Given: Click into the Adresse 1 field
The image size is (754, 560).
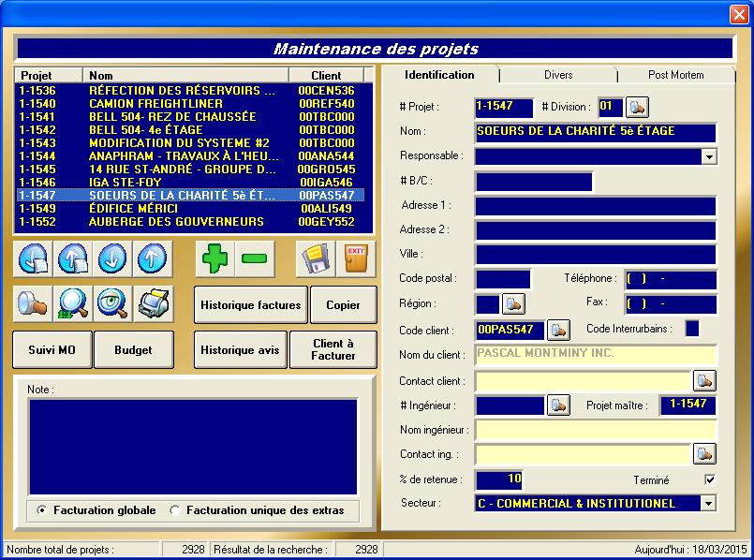Looking at the screenshot, I should click(x=595, y=206).
